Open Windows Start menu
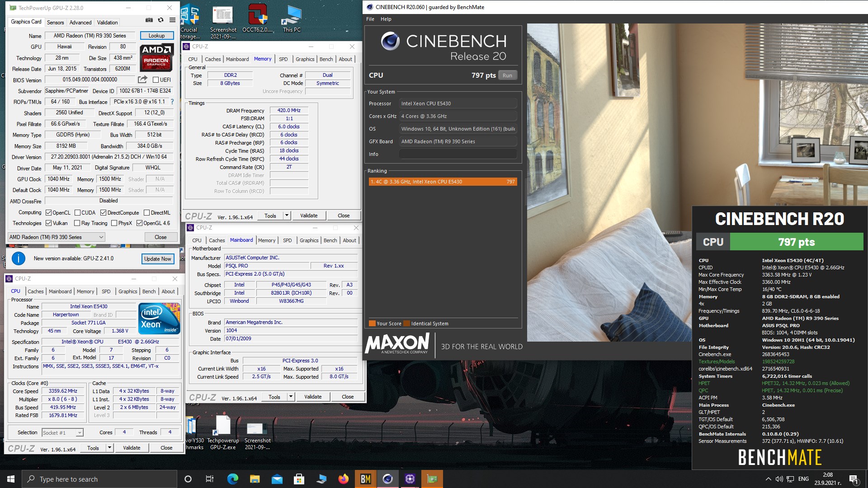Viewport: 868px width, 488px height. tap(11, 479)
